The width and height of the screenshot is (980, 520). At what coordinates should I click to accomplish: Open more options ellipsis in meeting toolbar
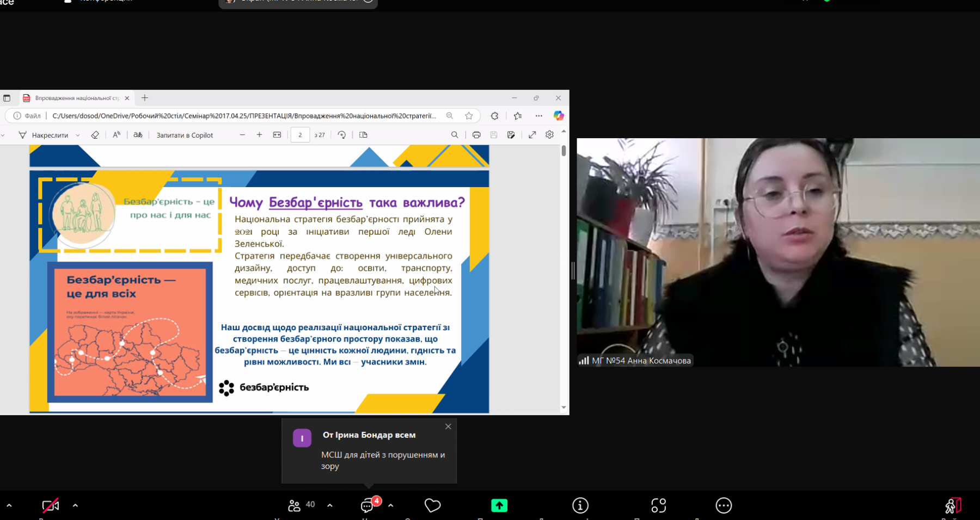tap(724, 506)
